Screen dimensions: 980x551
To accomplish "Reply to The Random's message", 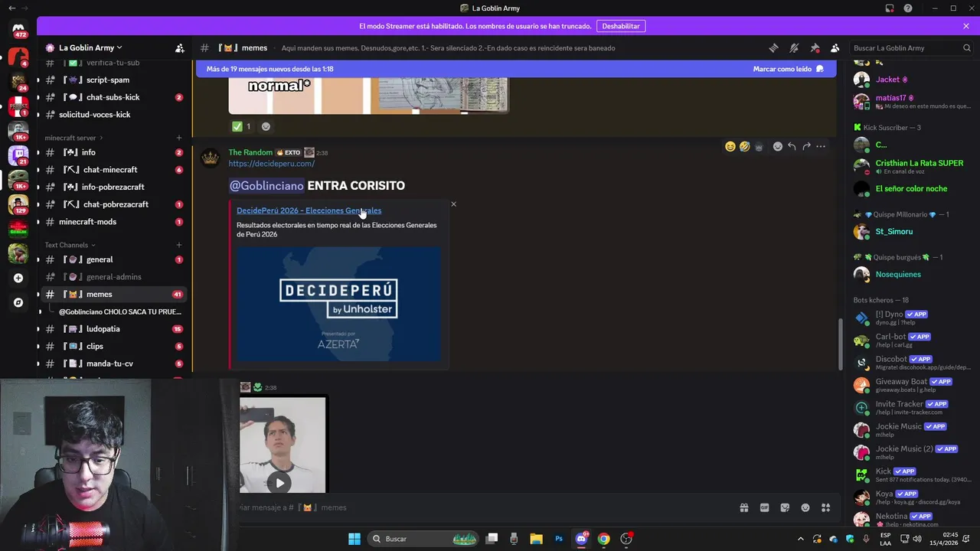I will 792,146.
